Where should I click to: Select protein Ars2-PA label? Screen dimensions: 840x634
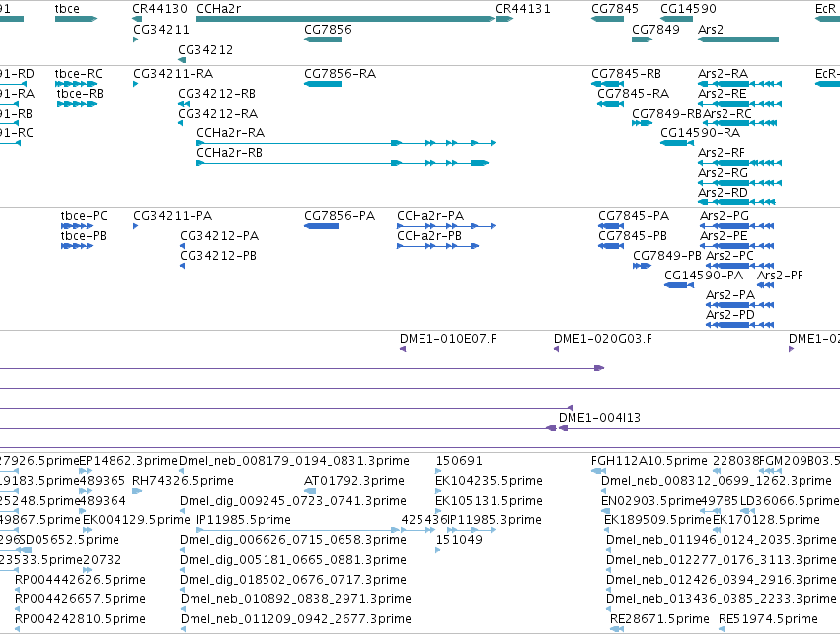coord(730,295)
